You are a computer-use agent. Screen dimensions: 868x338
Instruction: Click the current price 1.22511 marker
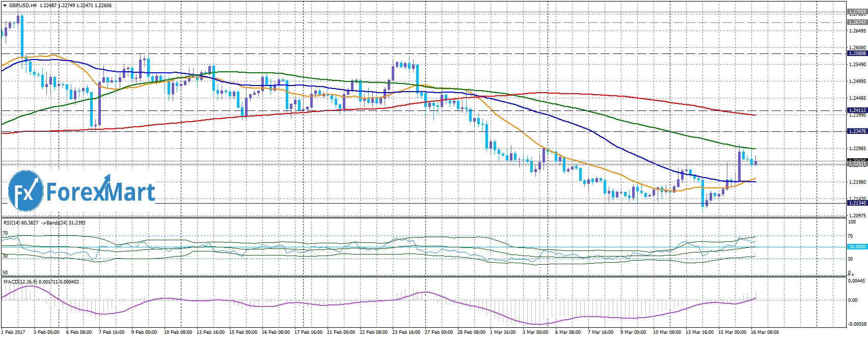(x=856, y=164)
